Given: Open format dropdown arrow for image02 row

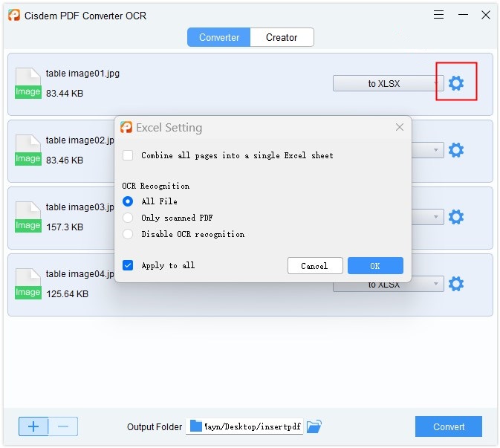Looking at the screenshot, I should [435, 150].
